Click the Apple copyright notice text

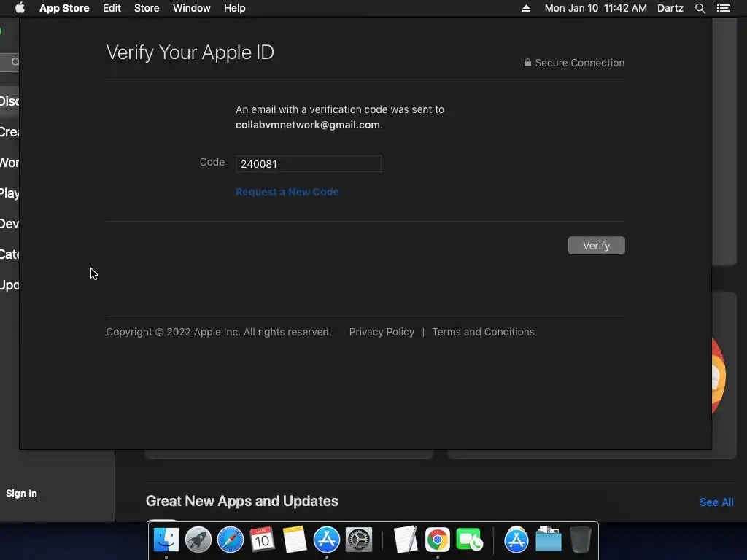[x=219, y=332]
